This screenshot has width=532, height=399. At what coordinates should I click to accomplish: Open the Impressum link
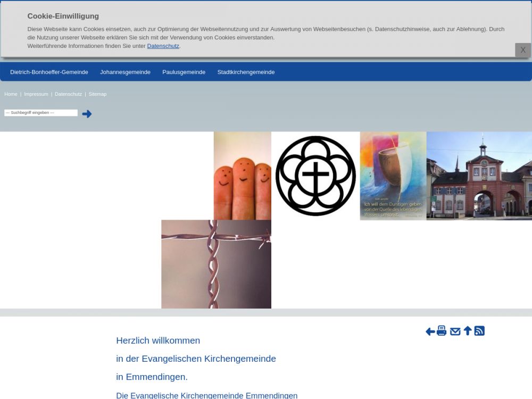[36, 94]
